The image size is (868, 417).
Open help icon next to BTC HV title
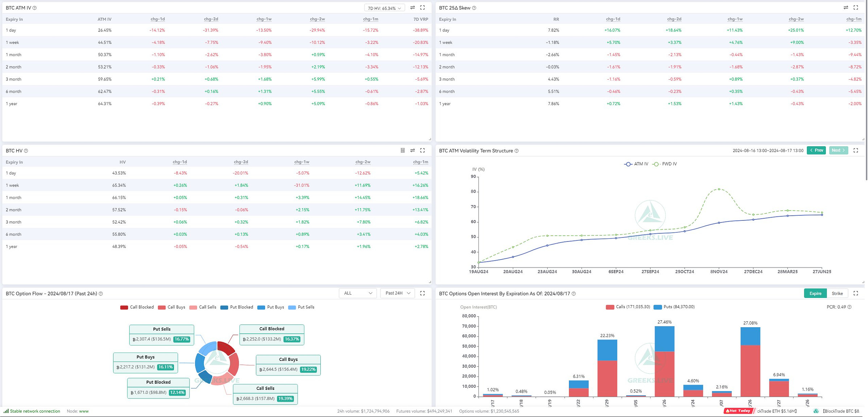click(26, 151)
